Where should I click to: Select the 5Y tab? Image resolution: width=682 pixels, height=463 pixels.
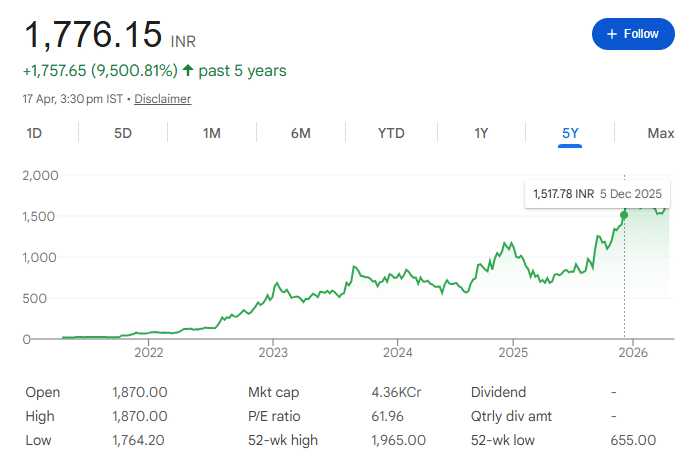[570, 133]
